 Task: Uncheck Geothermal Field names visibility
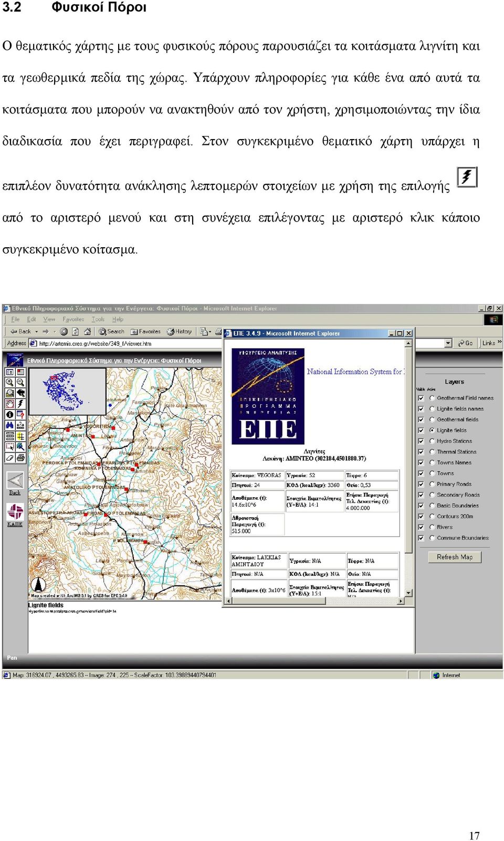click(421, 398)
